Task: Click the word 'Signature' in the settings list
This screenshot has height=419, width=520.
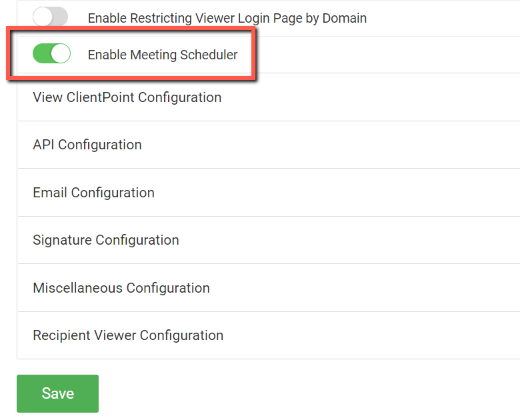Action: pyautogui.click(x=62, y=240)
